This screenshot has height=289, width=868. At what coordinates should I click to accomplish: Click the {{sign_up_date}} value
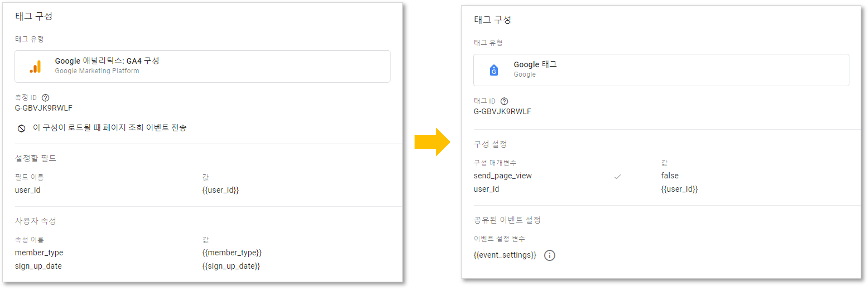tap(231, 266)
